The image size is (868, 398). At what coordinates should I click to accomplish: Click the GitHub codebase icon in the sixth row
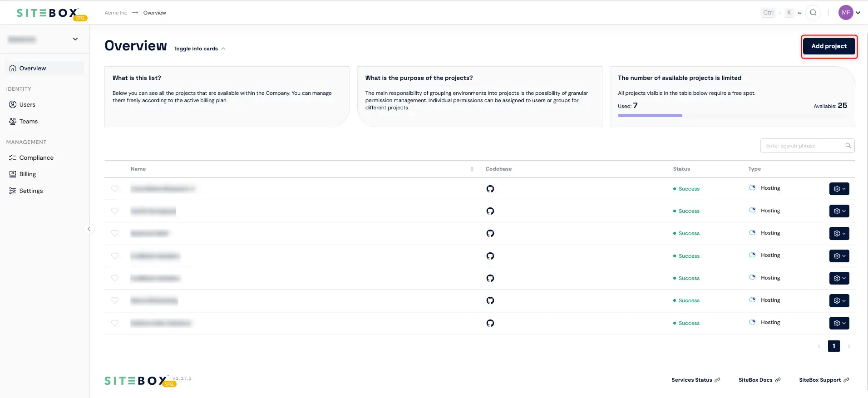pos(490,300)
